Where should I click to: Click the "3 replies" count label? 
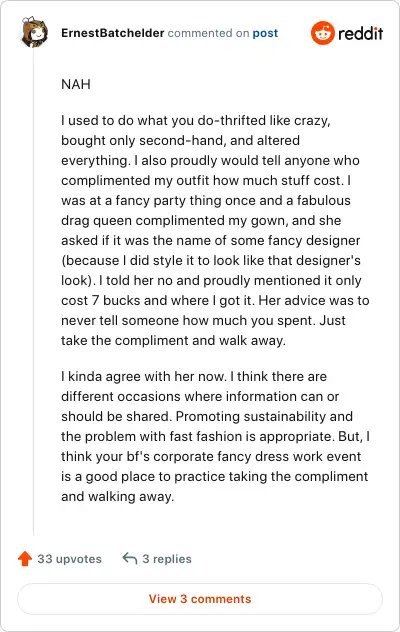point(167,559)
